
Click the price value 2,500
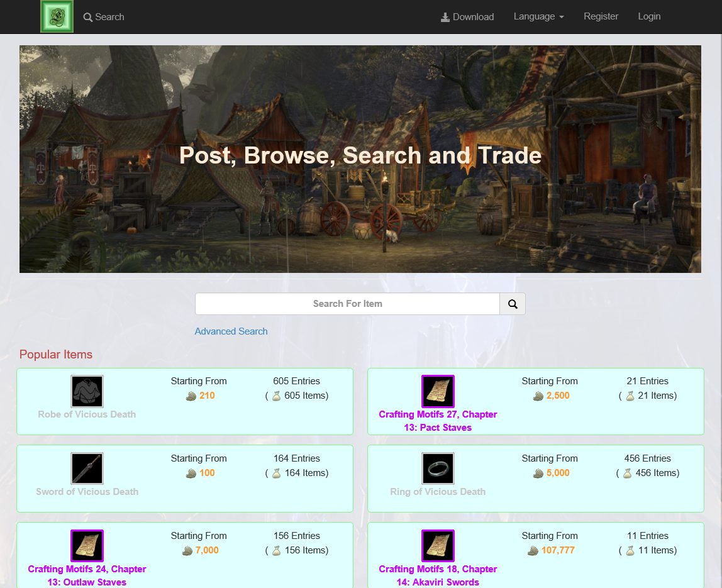558,396
